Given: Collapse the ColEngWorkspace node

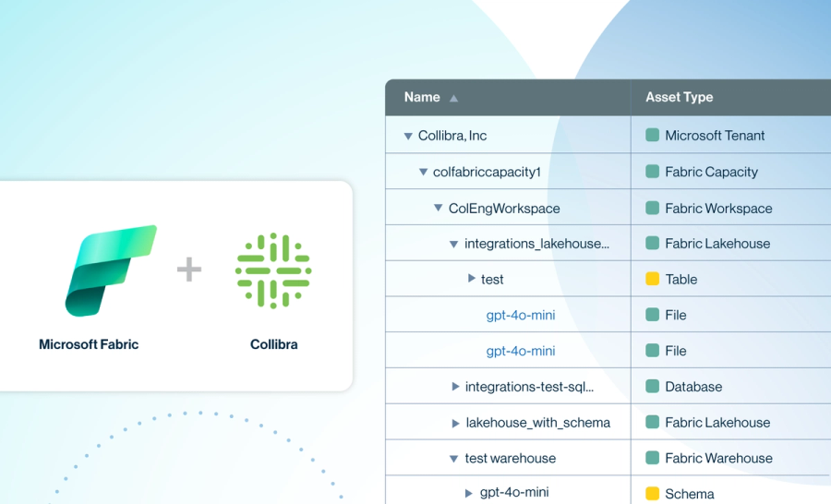Looking at the screenshot, I should (439, 208).
